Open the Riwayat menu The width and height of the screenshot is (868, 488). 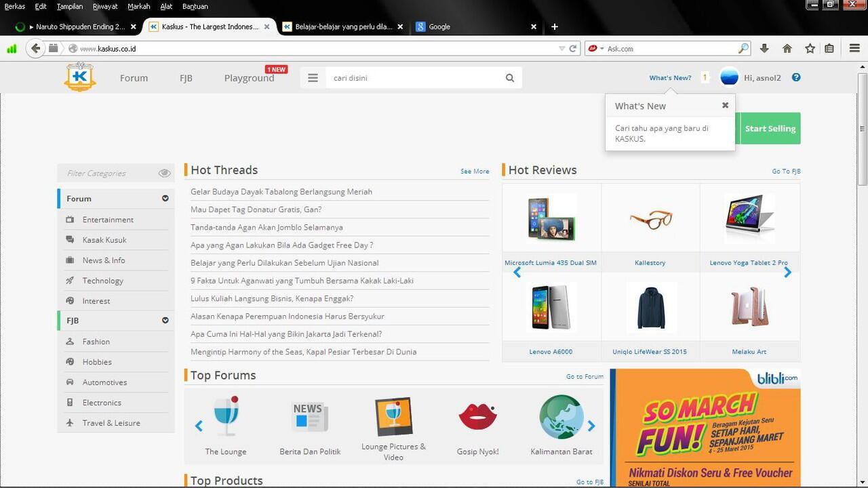pos(105,6)
